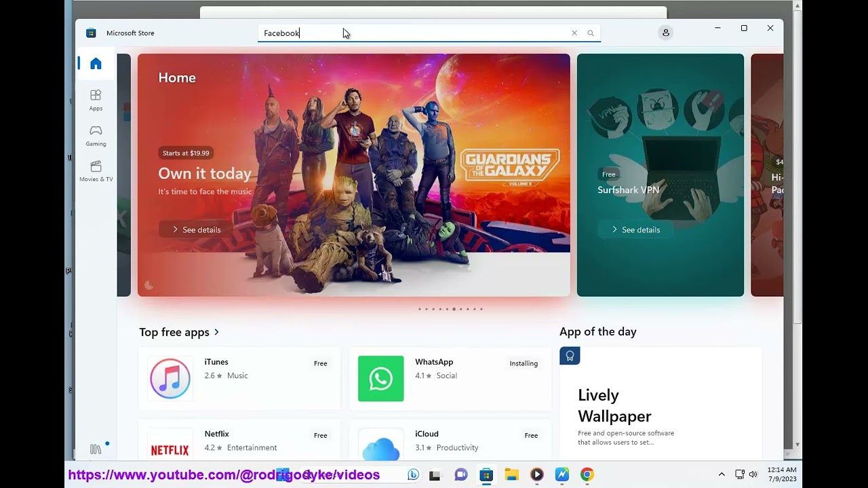Open the video chat taskbar icon
Image resolution: width=868 pixels, height=488 pixels.
(461, 475)
